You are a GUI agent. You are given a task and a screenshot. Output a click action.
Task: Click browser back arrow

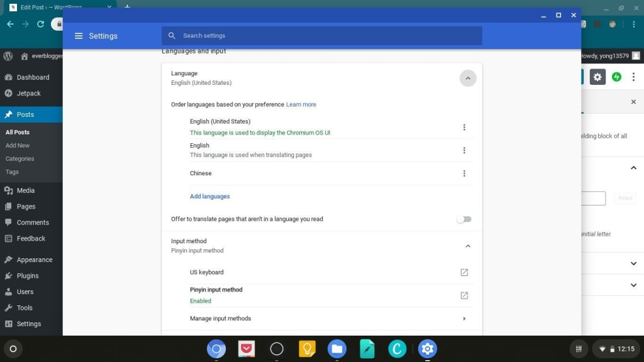coord(10,25)
